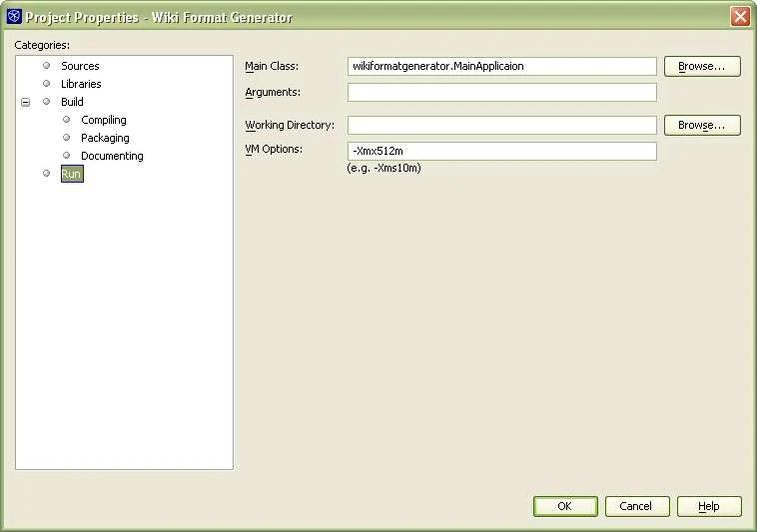Click the bullet icon beside Sources
The image size is (757, 532).
click(46, 65)
